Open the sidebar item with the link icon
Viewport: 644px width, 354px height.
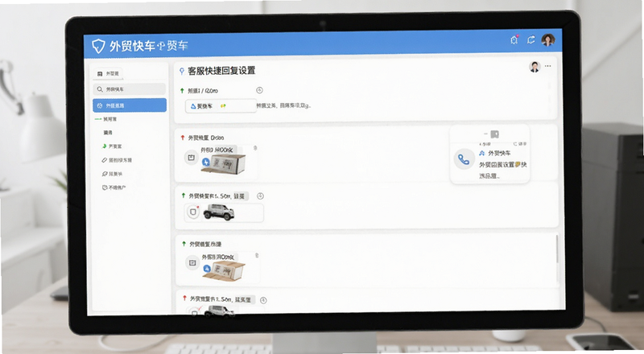pos(112,174)
